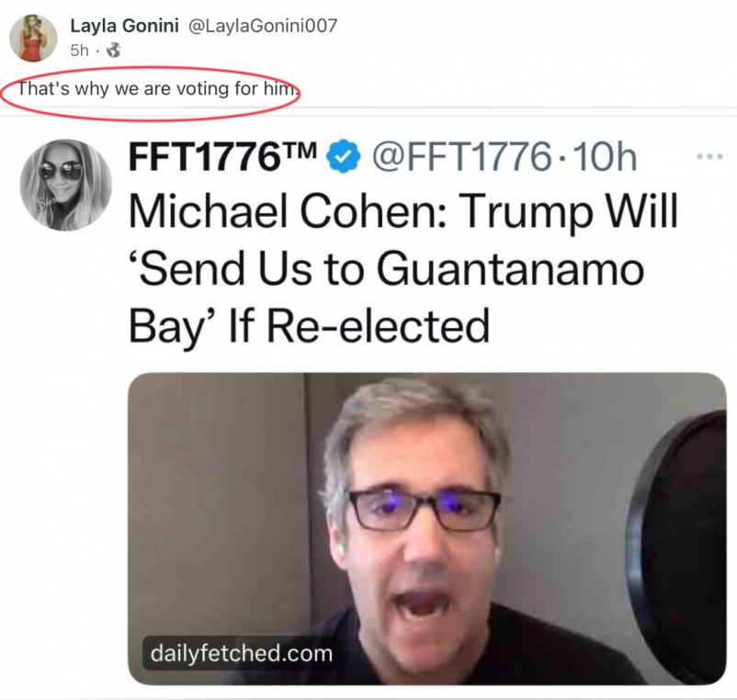
Task: Click the blue verified checkmark badge
Action: point(343,156)
